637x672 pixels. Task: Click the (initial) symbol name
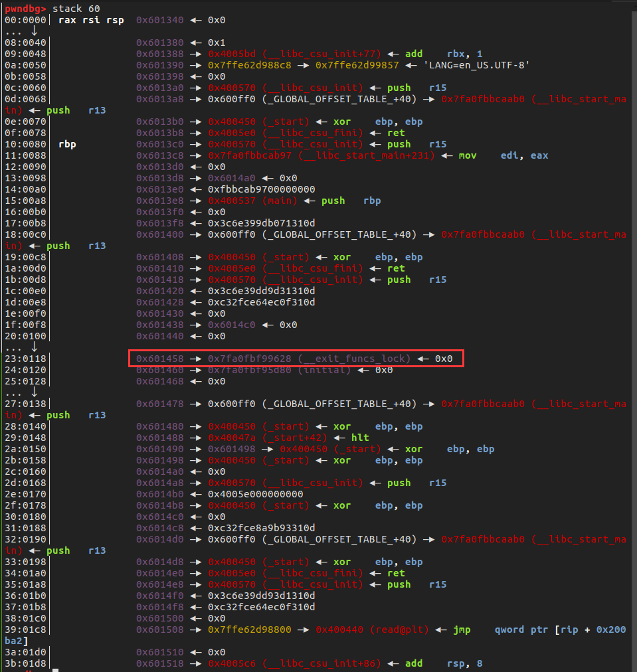click(x=323, y=370)
